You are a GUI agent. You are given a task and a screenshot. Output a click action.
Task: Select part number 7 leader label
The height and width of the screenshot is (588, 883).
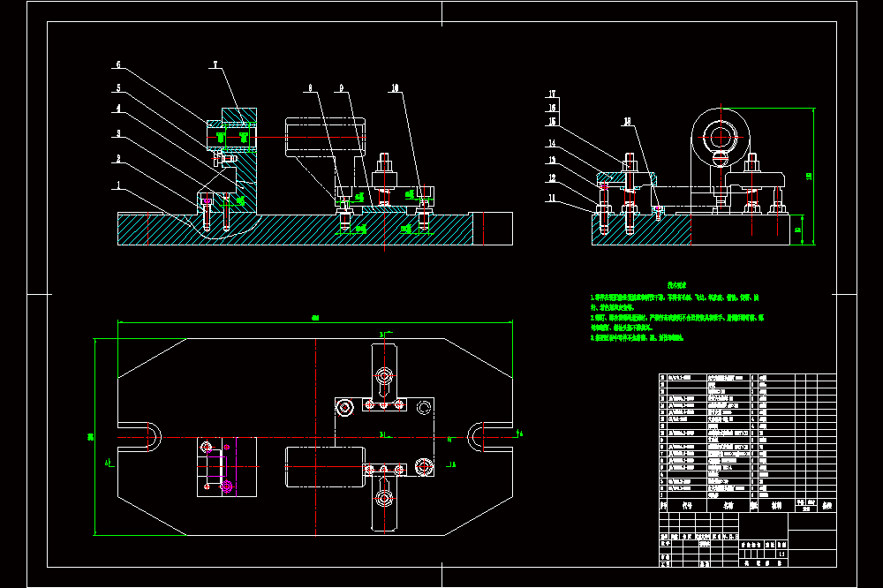point(215,64)
